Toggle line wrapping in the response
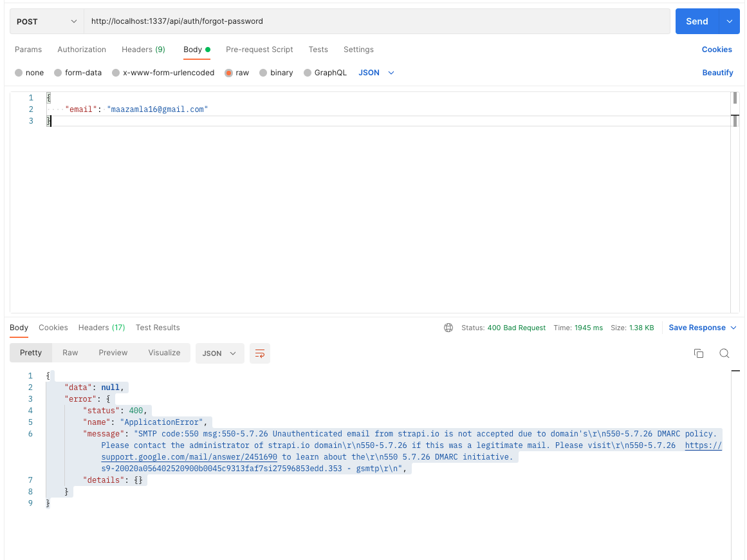Screen dimensions: 747x560 pyautogui.click(x=260, y=353)
